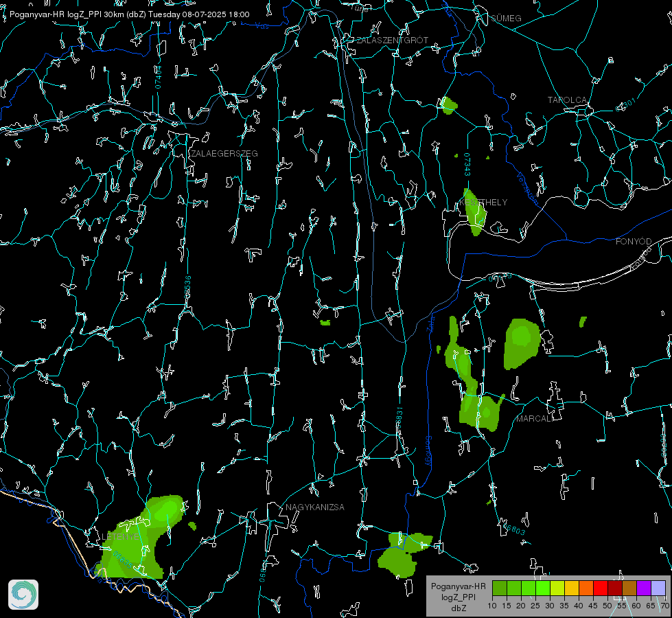This screenshot has height=618, width=672.
Task: Click the swirl logo icon
Action: (x=23, y=595)
